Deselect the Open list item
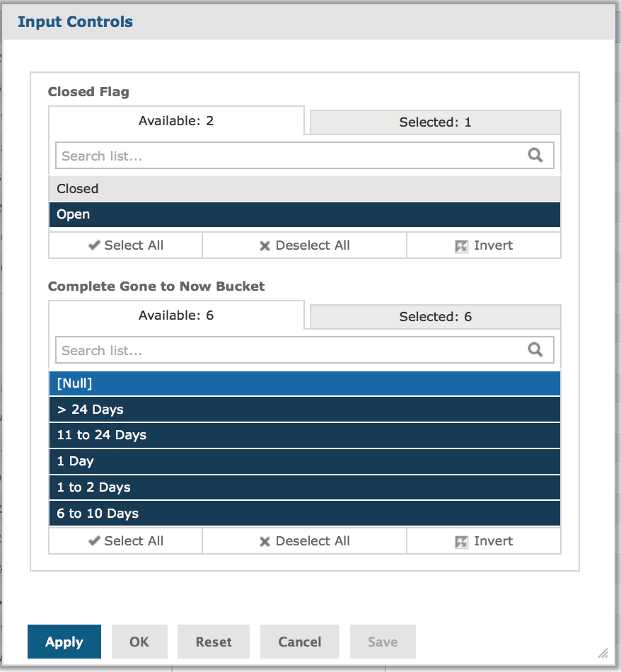Image resolution: width=621 pixels, height=672 pixels. point(305,214)
